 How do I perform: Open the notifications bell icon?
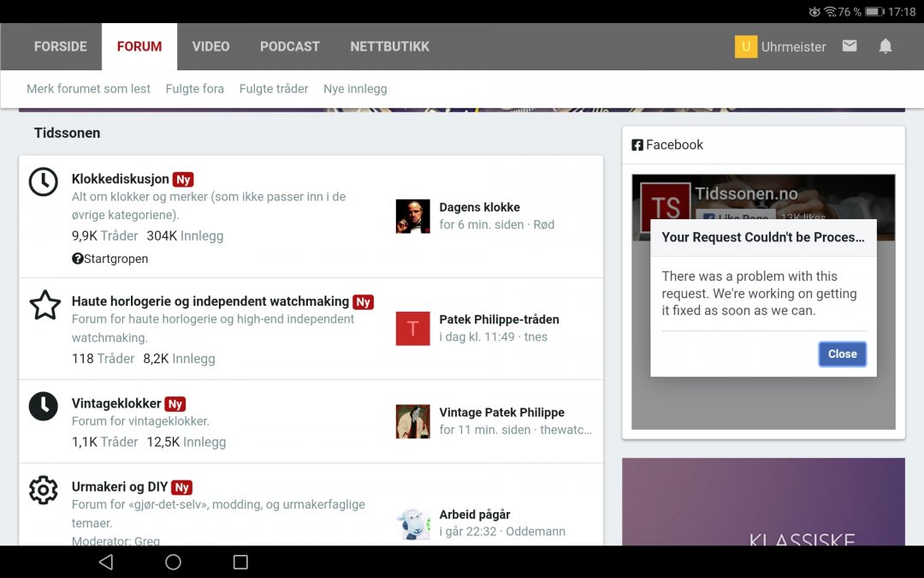coord(885,46)
